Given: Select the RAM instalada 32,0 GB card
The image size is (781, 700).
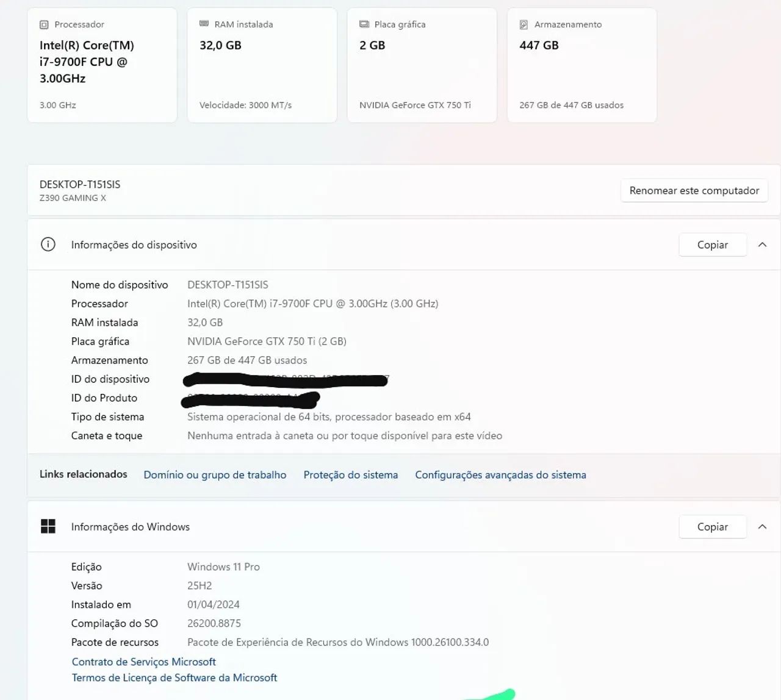Looking at the screenshot, I should tap(262, 65).
